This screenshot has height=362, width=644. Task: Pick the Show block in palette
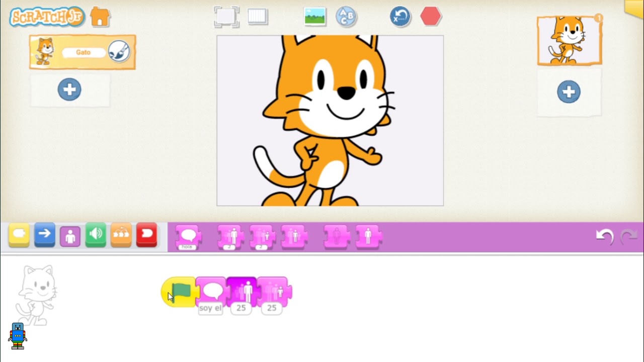click(x=368, y=236)
